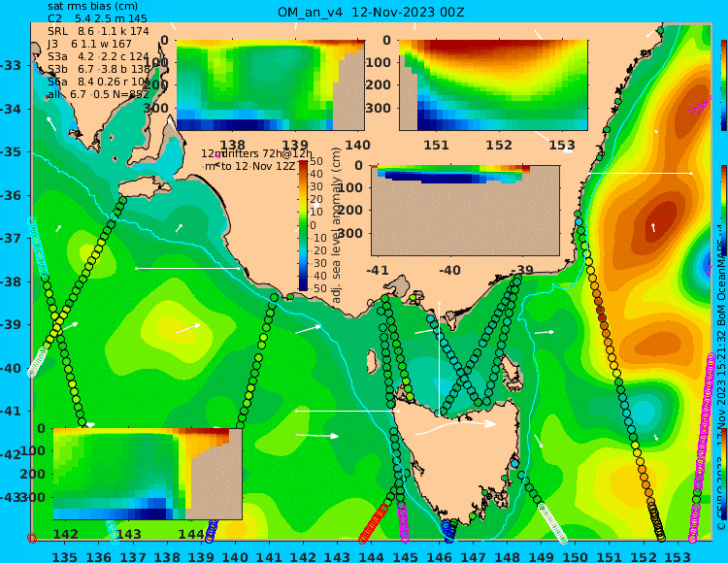Viewport: 728px width, 563px height.
Task: Click the longitude axis label 137
Action: [133, 556]
